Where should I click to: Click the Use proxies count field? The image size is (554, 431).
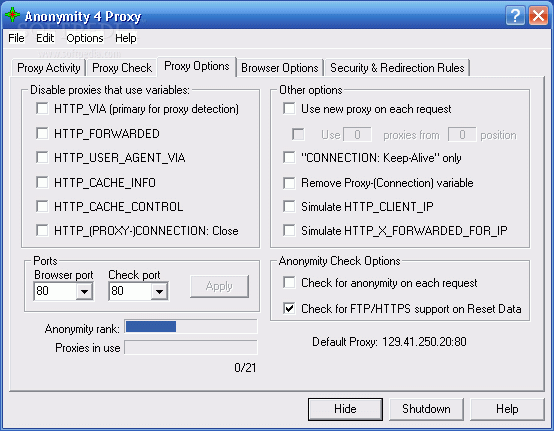[x=357, y=135]
